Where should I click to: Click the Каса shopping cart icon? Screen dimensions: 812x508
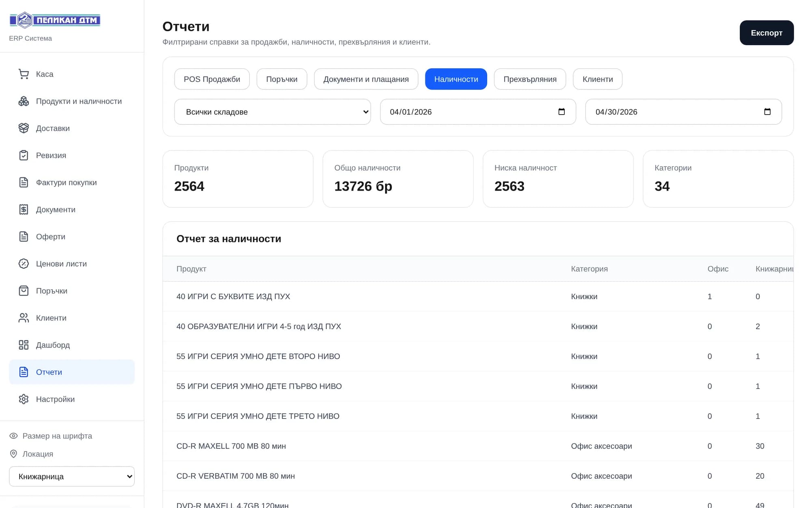[x=24, y=74]
